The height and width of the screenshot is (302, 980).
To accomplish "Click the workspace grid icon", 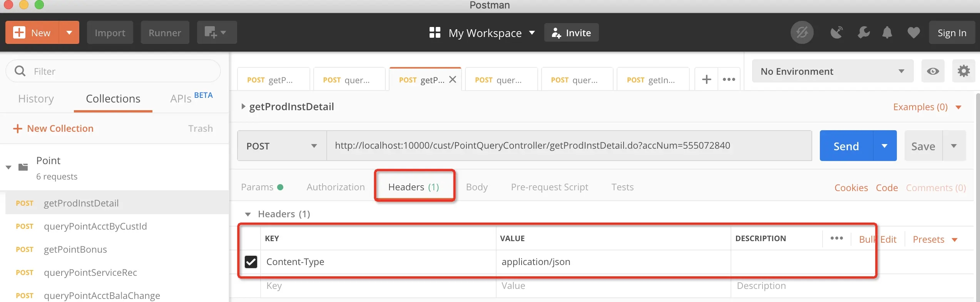I will click(x=435, y=32).
